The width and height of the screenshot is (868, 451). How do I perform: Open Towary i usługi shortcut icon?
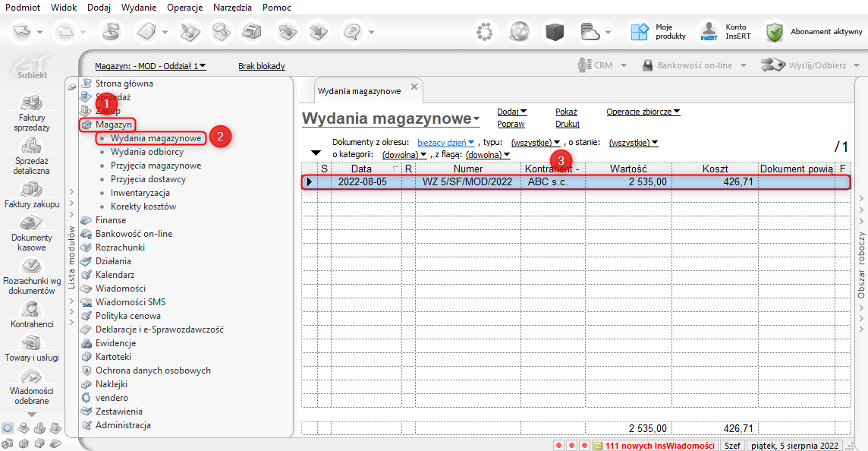click(x=32, y=343)
